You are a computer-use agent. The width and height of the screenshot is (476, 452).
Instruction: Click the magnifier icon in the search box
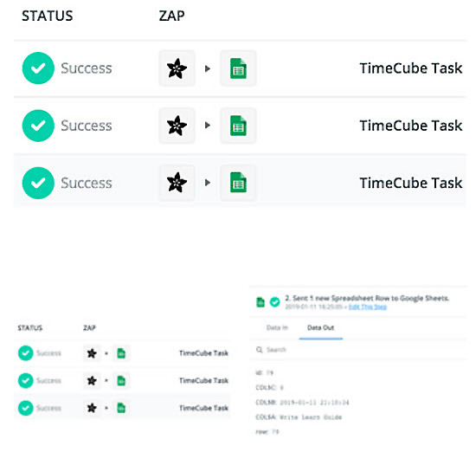(260, 350)
